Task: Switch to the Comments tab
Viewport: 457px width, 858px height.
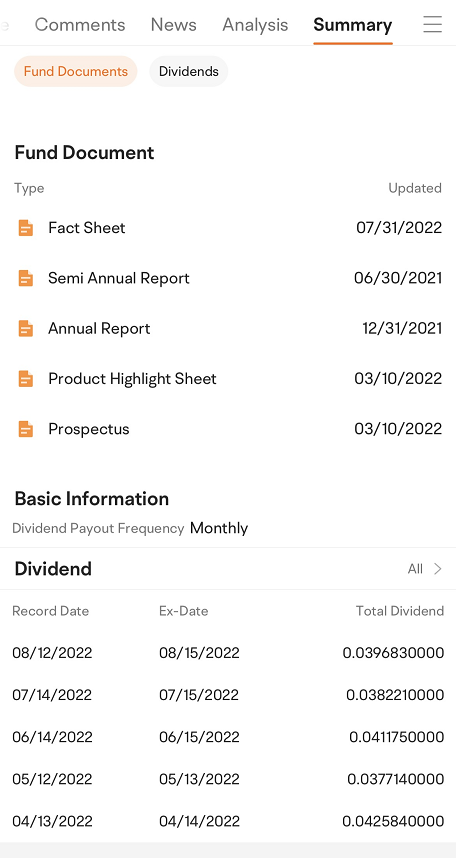Action: click(80, 25)
